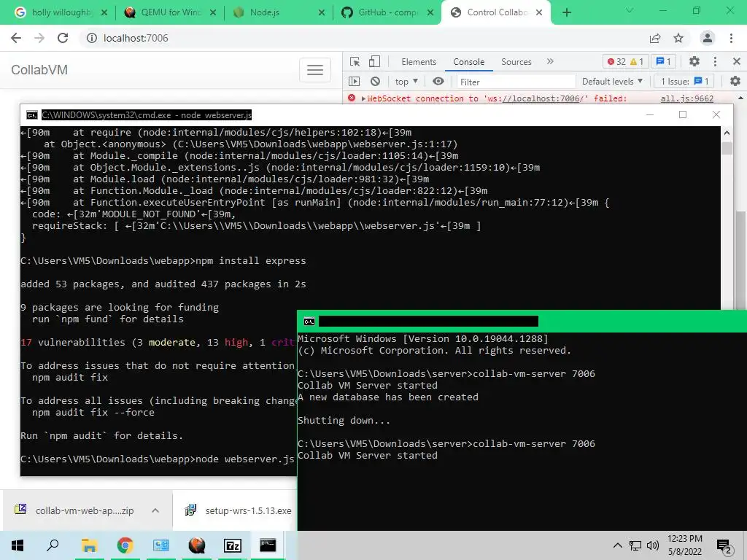747x560 pixels.
Task: Close the Control Collab tab
Action: coord(539,12)
